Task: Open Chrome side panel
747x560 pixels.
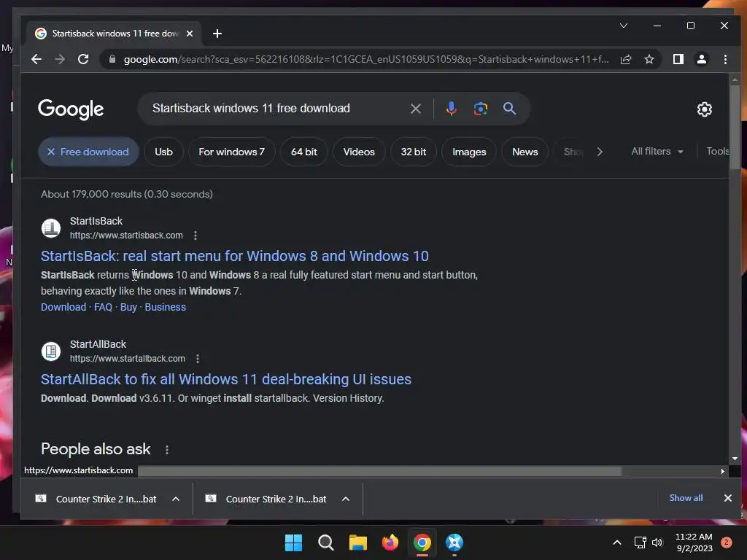Action: point(678,59)
